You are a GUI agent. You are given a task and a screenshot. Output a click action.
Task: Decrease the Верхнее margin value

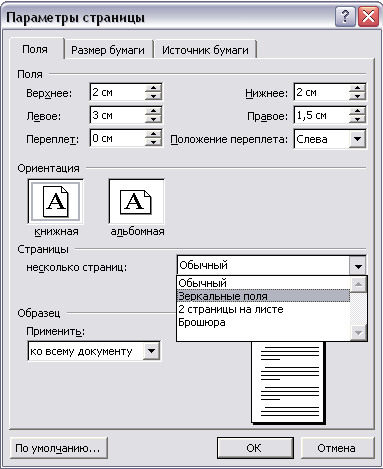click(153, 96)
